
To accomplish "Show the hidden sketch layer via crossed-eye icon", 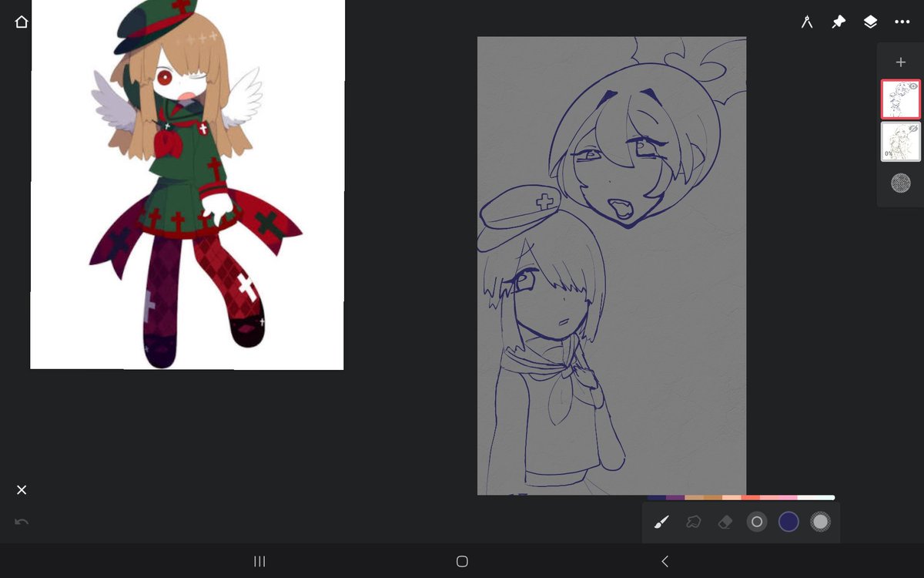I will pyautogui.click(x=913, y=129).
